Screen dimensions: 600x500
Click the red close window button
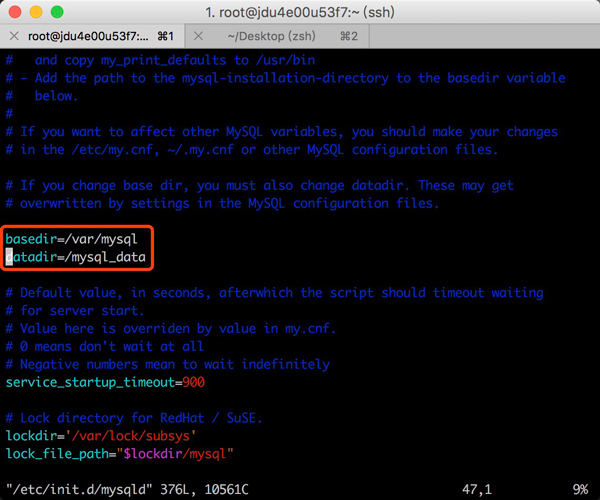[15, 12]
